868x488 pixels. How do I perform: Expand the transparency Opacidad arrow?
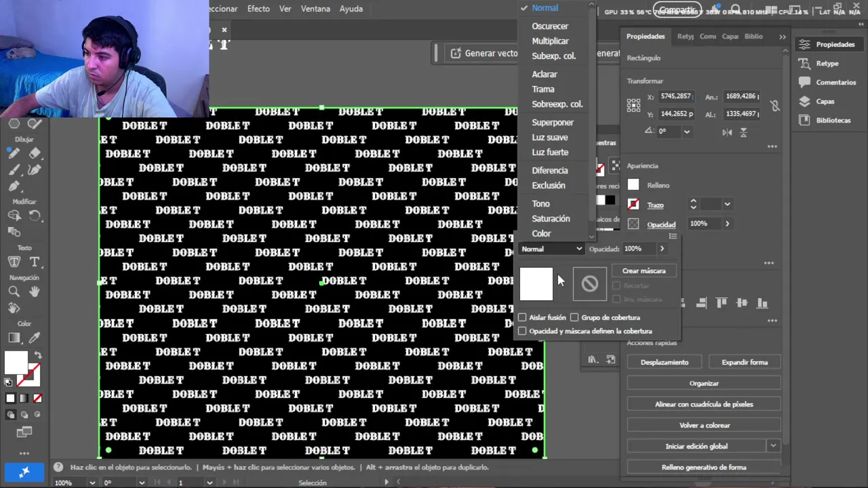coord(662,249)
